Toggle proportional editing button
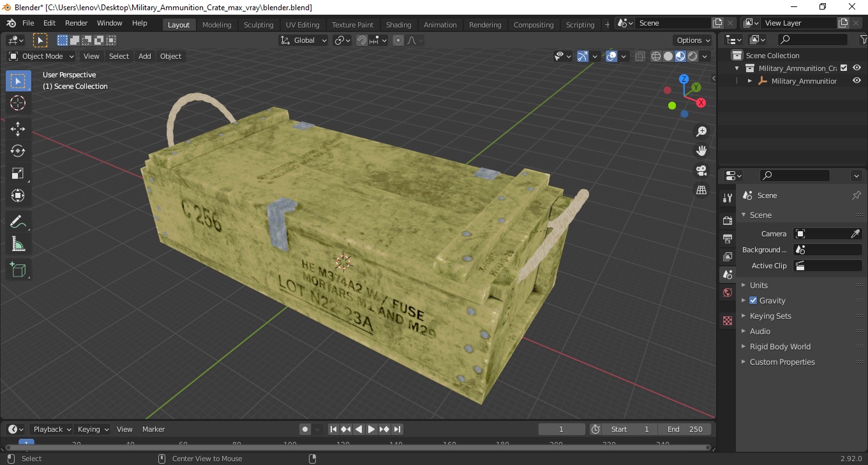This screenshot has height=465, width=868. coord(398,40)
